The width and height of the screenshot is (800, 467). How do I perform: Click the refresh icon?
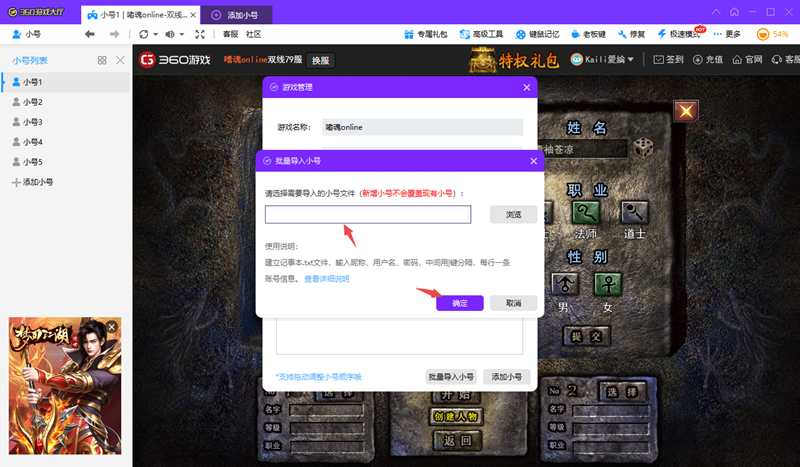tap(144, 34)
